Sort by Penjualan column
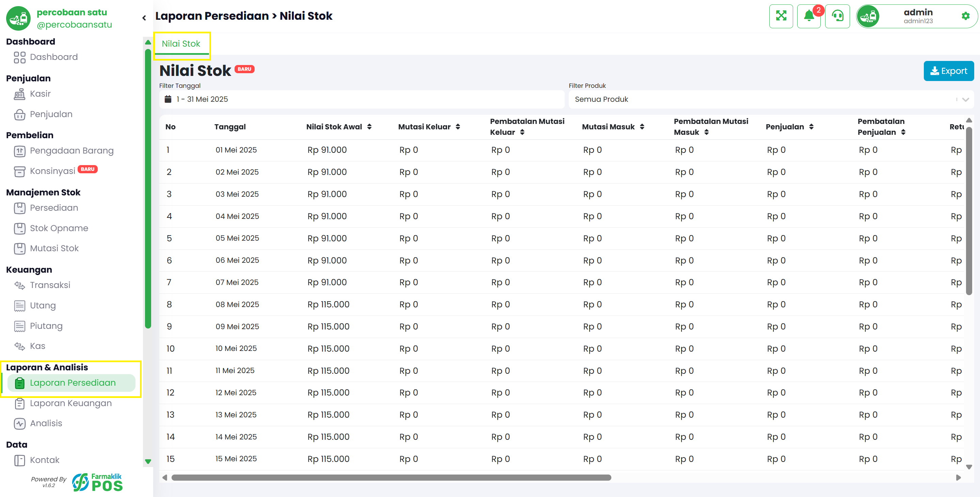This screenshot has height=497, width=980. [811, 127]
